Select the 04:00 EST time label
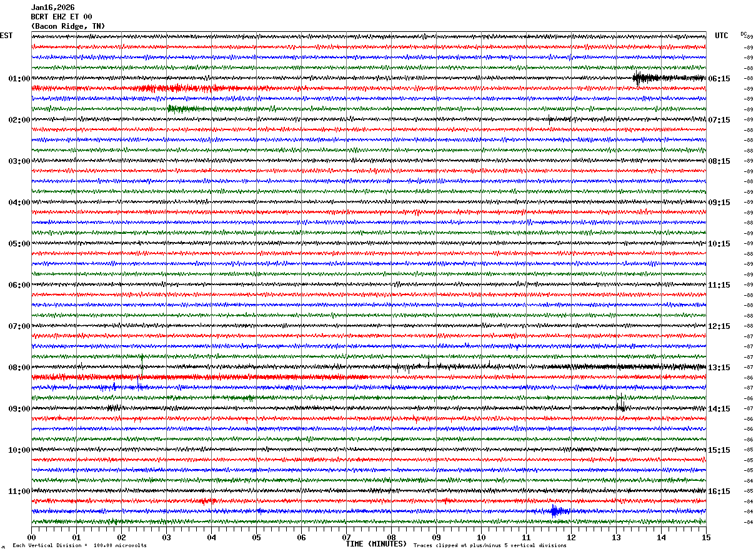Viewport: 756px width, 554px height. coord(19,203)
